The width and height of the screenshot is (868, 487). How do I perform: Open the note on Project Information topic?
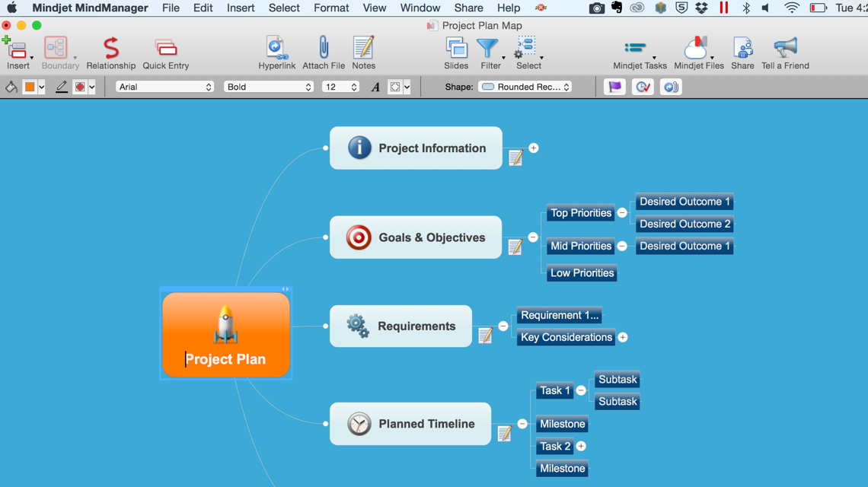516,158
